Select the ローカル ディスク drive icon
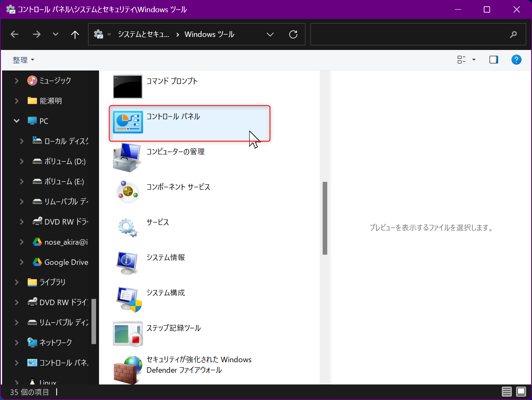The width and height of the screenshot is (532, 400). (37, 141)
